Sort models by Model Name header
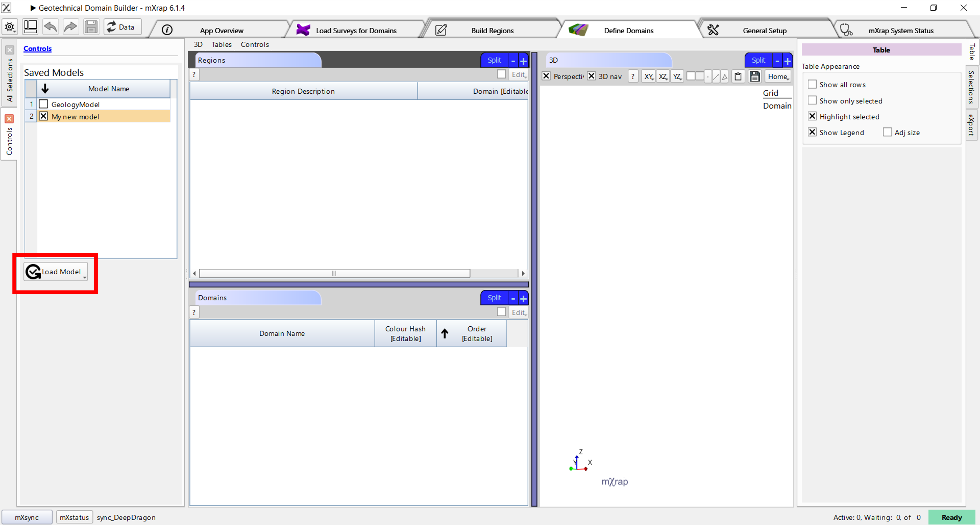Viewport: 980px width, 525px height. click(x=108, y=88)
